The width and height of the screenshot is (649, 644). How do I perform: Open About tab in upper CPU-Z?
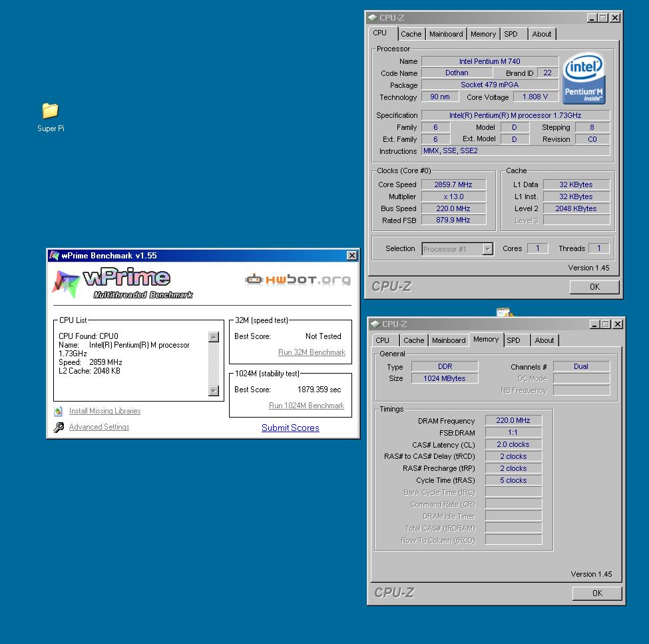pyautogui.click(x=541, y=34)
